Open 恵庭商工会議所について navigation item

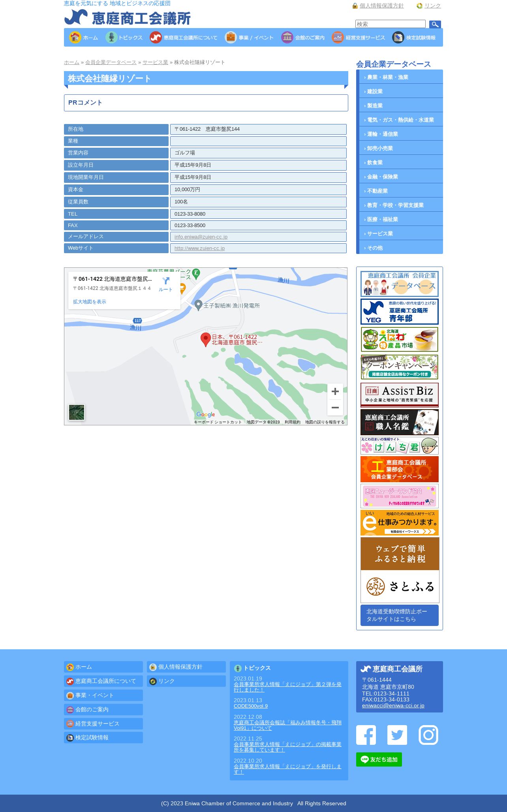(184, 38)
